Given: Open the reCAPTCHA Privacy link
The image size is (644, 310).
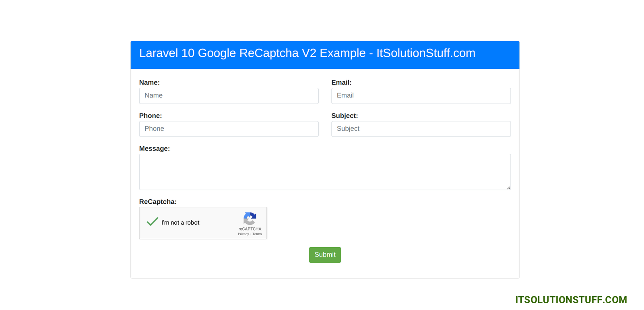Looking at the screenshot, I should coord(243,234).
